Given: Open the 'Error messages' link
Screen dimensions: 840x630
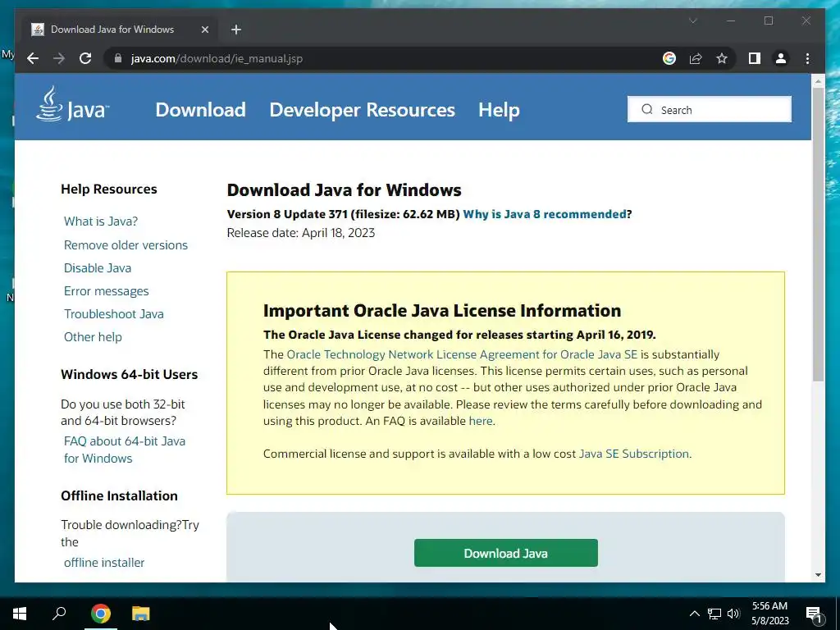Looking at the screenshot, I should tap(106, 291).
